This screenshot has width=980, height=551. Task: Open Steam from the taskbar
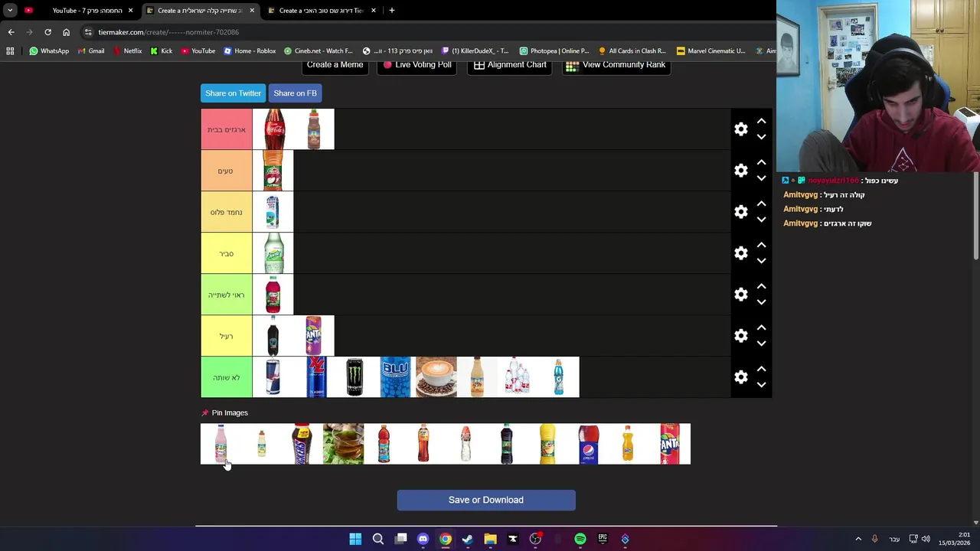point(468,540)
